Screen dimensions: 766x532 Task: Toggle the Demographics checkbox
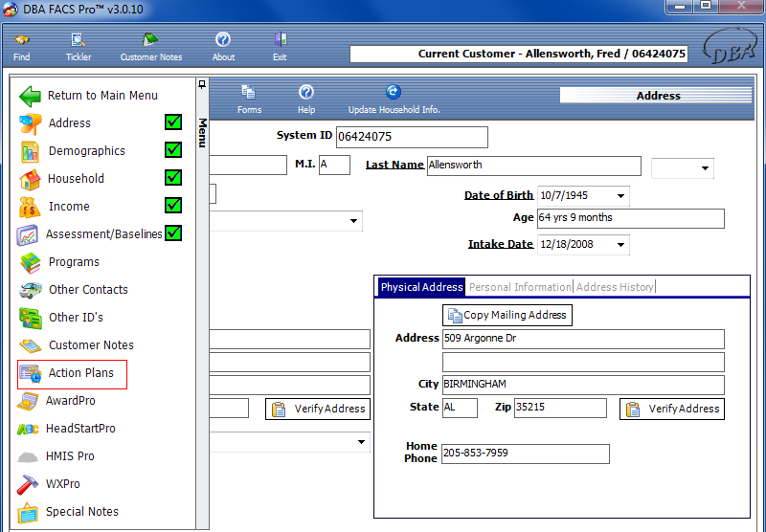click(x=173, y=150)
